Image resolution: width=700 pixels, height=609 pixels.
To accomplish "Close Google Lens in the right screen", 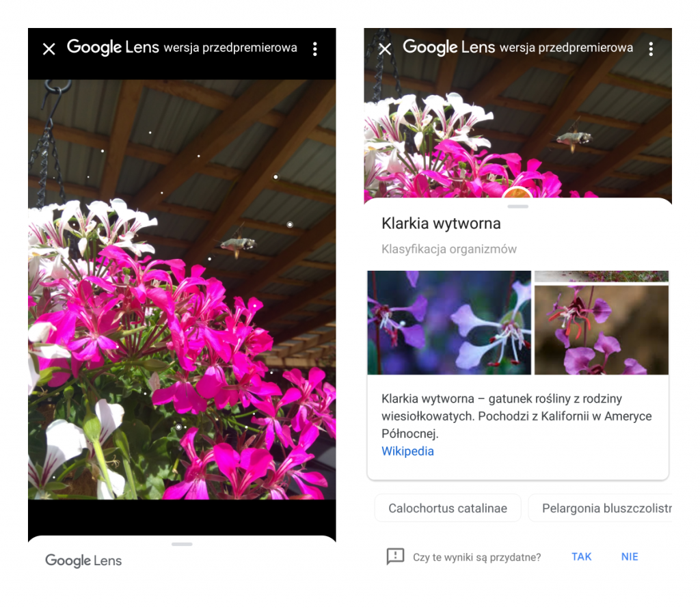I will [x=385, y=49].
